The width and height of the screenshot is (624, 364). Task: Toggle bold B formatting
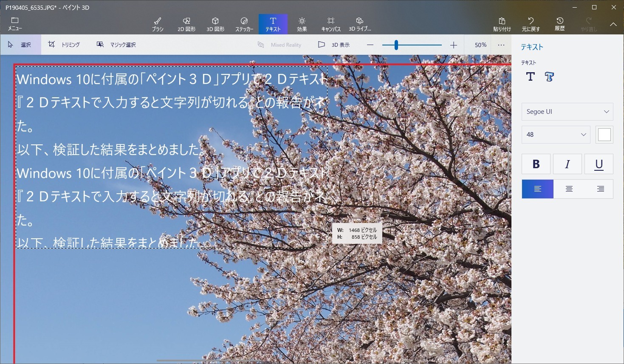pyautogui.click(x=536, y=164)
